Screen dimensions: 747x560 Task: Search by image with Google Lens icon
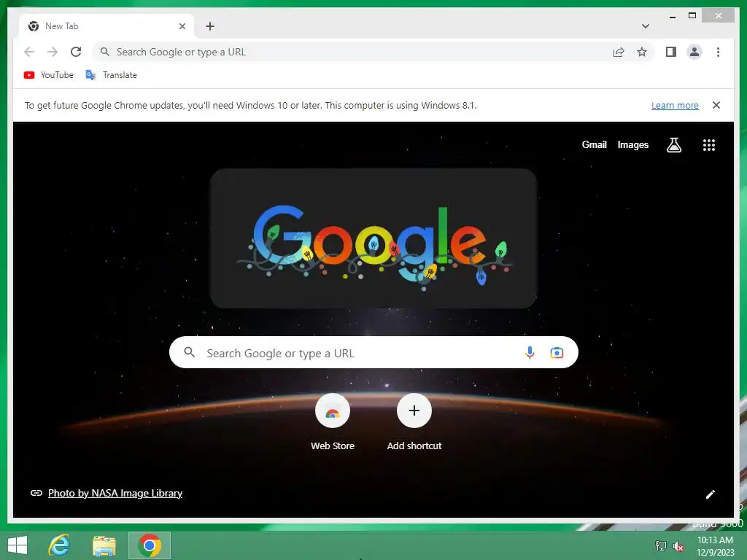(x=557, y=352)
